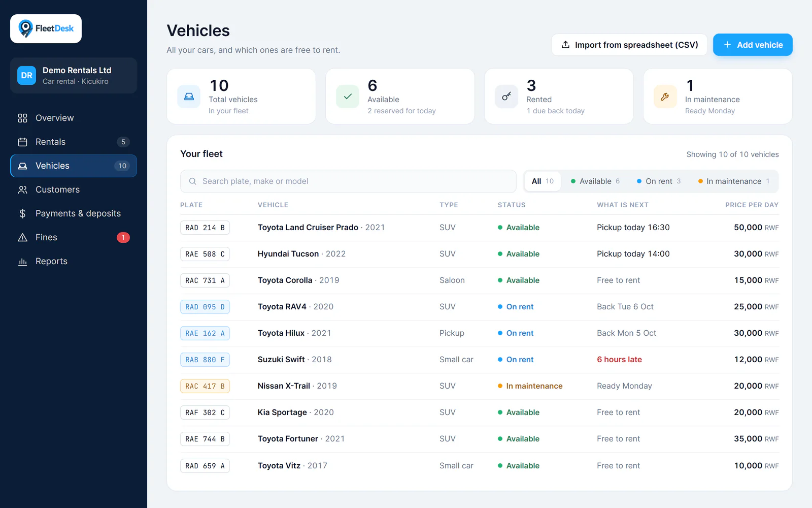Click 'Back Tue 6 Oct'
The height and width of the screenshot is (508, 812).
pyautogui.click(x=625, y=307)
